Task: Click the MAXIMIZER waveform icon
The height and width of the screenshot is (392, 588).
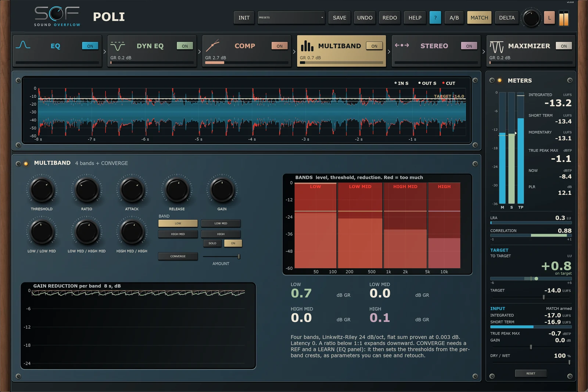Action: pyautogui.click(x=496, y=47)
